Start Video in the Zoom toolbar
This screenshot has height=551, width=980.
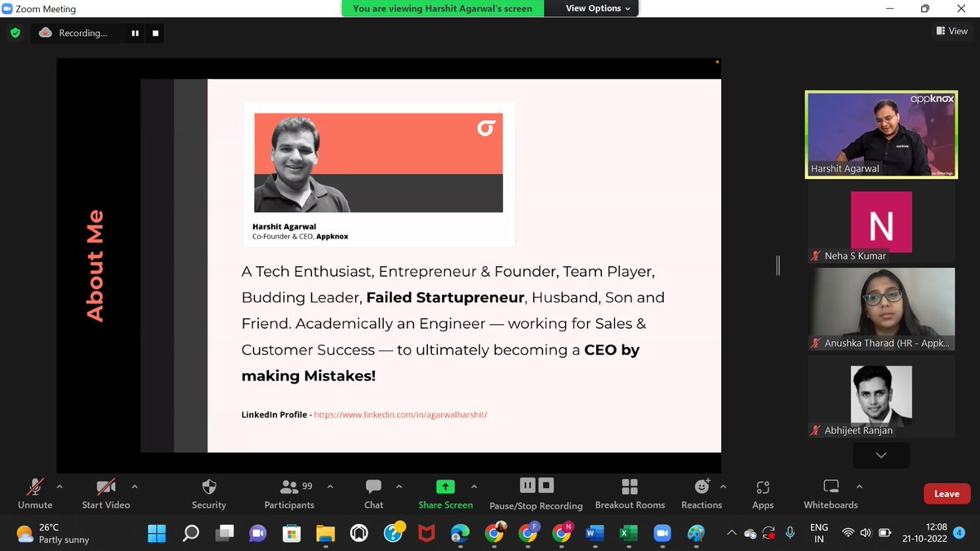click(x=106, y=493)
